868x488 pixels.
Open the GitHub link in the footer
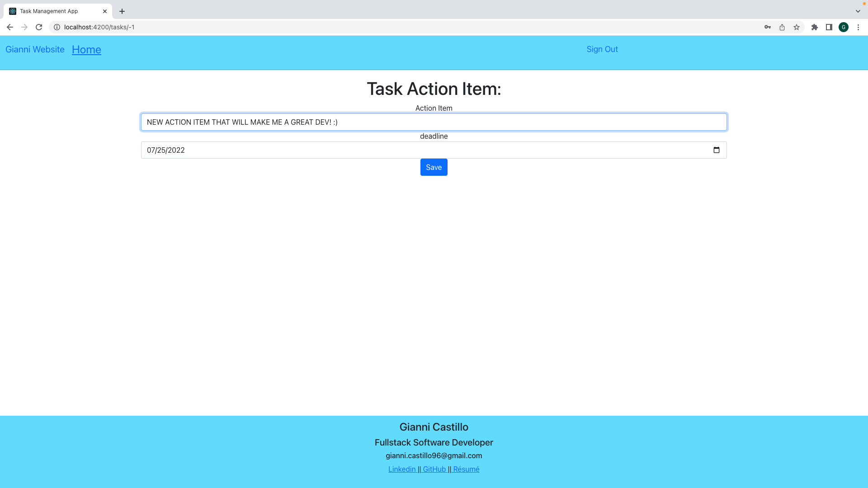(x=434, y=469)
